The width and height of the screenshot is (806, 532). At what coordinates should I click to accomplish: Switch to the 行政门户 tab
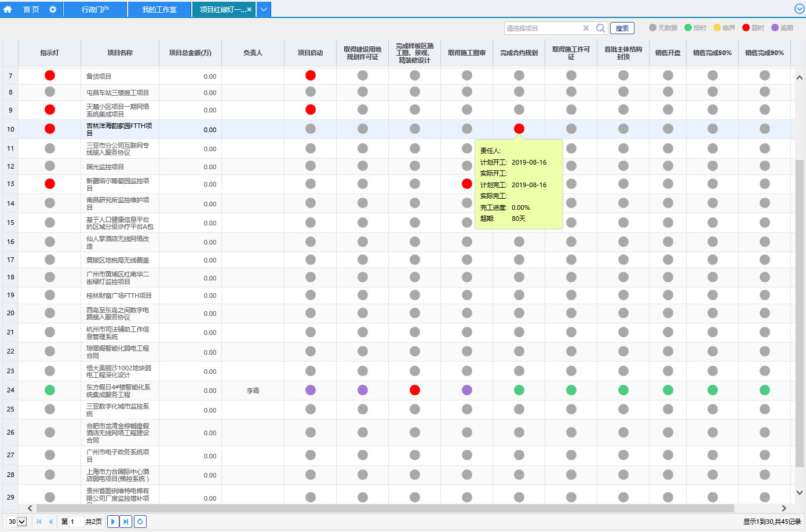(95, 9)
